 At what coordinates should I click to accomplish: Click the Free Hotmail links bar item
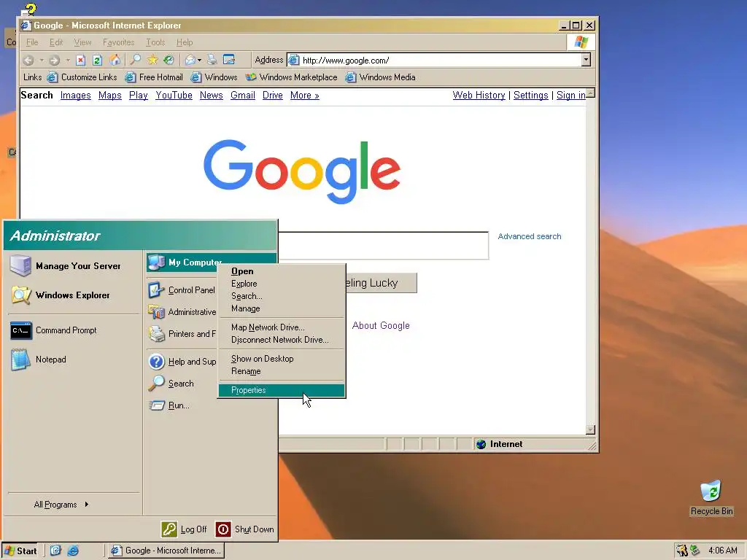click(x=154, y=77)
